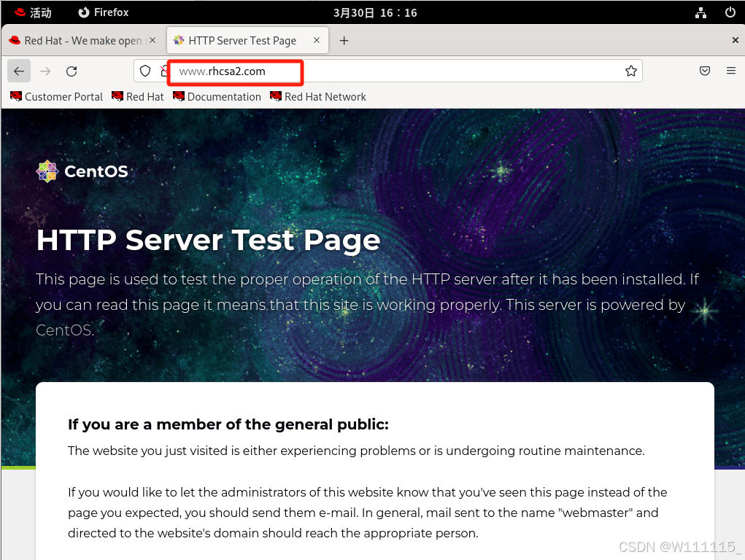745x560 pixels.
Task: Bookmark this page with the star icon
Action: (631, 71)
